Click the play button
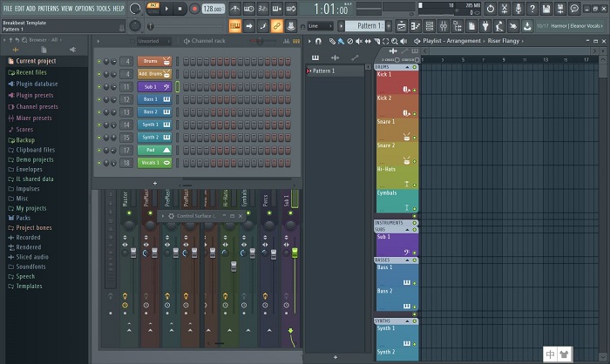 [166, 9]
